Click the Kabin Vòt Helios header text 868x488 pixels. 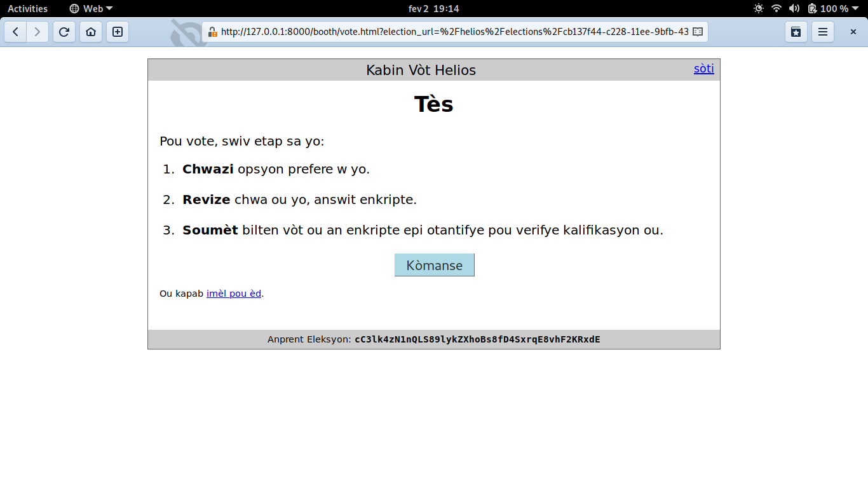(421, 70)
